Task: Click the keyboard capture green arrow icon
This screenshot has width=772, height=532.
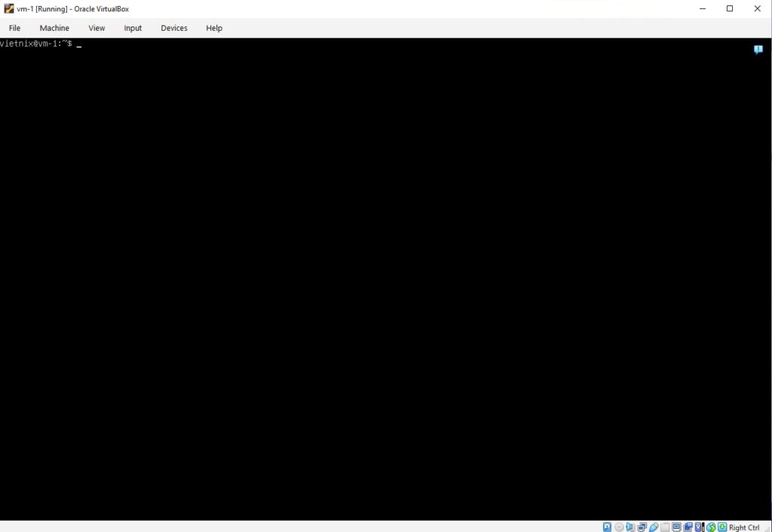Action: click(721, 527)
